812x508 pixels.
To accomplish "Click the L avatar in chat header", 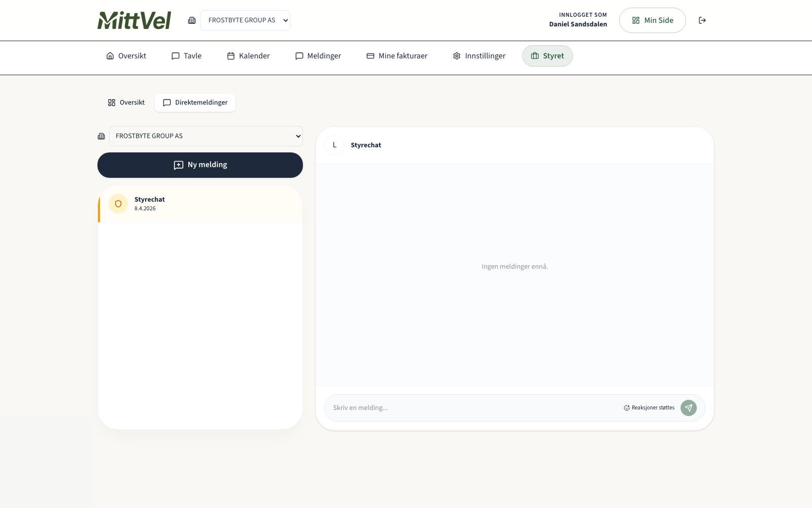I will pos(334,145).
